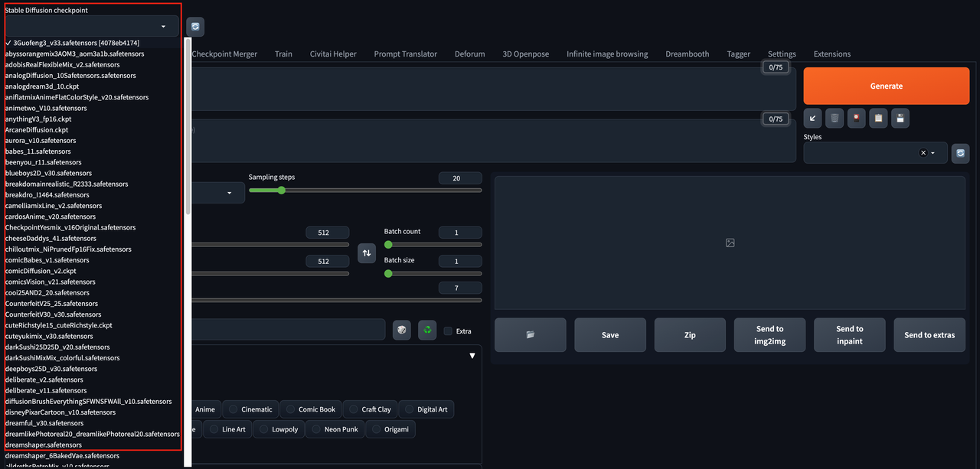Switch to the Train tab
This screenshot has height=469, width=980.
(283, 54)
